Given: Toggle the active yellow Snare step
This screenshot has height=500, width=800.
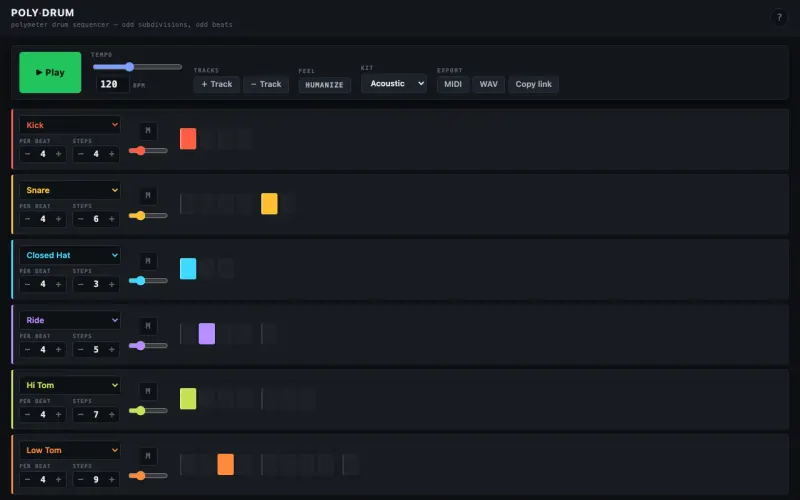Looking at the screenshot, I should [x=269, y=204].
